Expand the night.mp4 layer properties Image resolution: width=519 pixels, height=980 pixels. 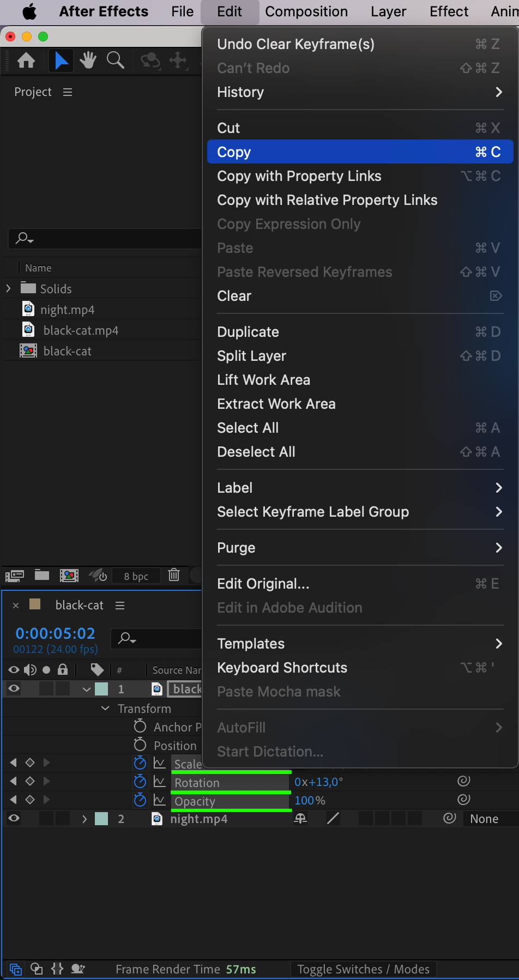tap(85, 819)
